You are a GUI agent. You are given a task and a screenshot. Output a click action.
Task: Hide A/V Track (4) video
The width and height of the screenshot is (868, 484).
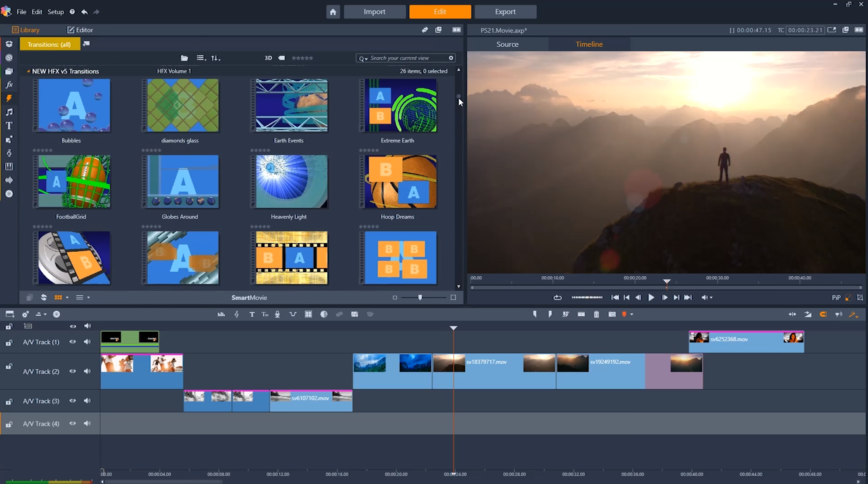tap(73, 424)
